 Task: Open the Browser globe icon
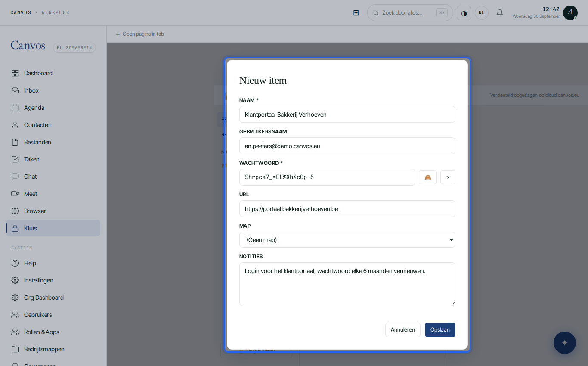coord(15,211)
